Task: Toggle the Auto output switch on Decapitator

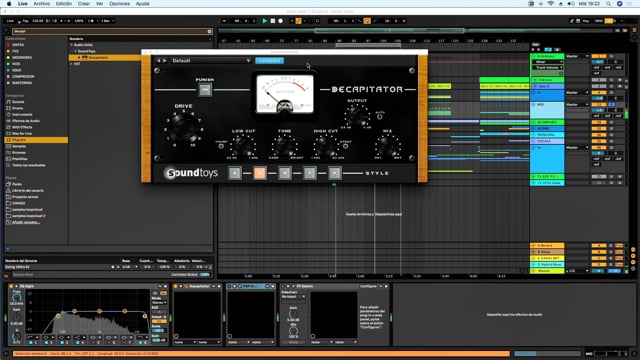Action: coord(380,117)
